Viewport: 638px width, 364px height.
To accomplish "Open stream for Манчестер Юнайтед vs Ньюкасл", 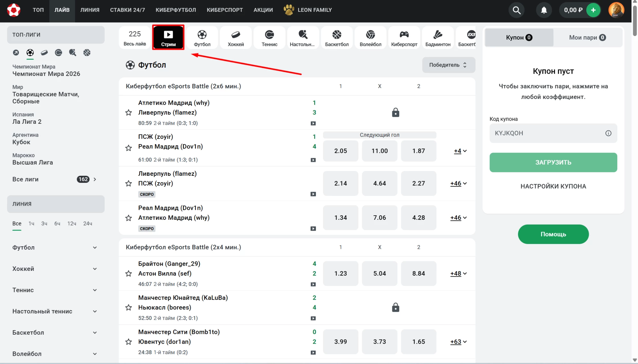I will click(x=313, y=318).
